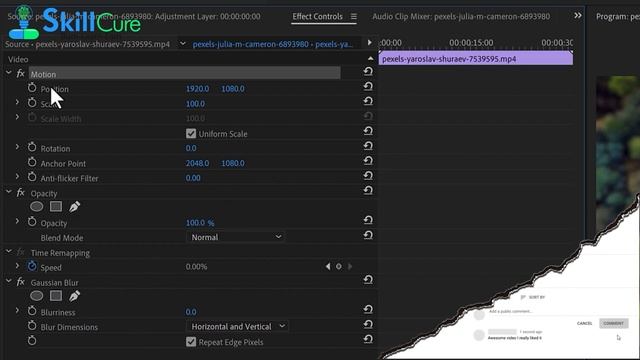Expand the Anti-flicker Filter property
The image size is (640, 360).
click(x=17, y=177)
